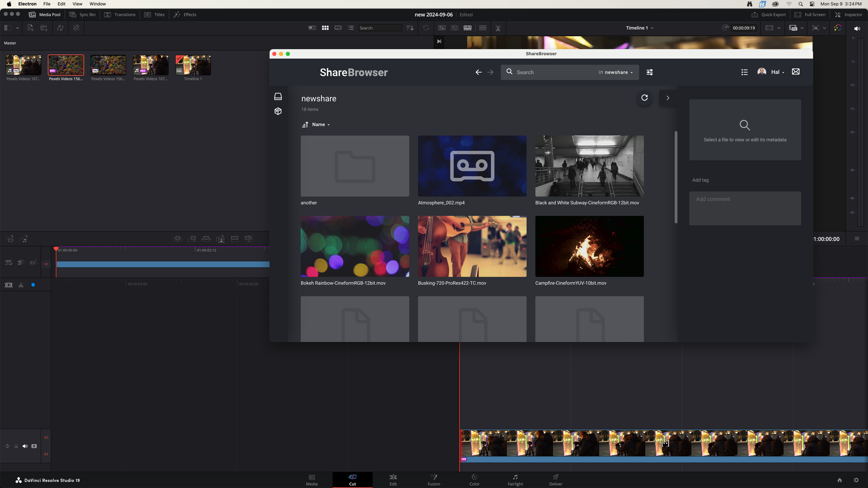Switch to the Color page
Image resolution: width=868 pixels, height=488 pixels.
[x=475, y=480]
